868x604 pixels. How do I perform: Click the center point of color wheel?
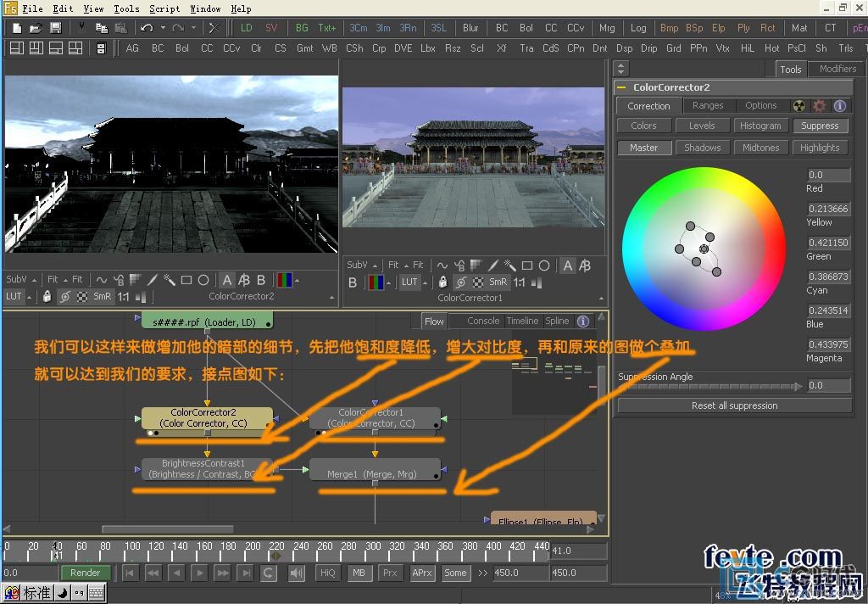704,249
